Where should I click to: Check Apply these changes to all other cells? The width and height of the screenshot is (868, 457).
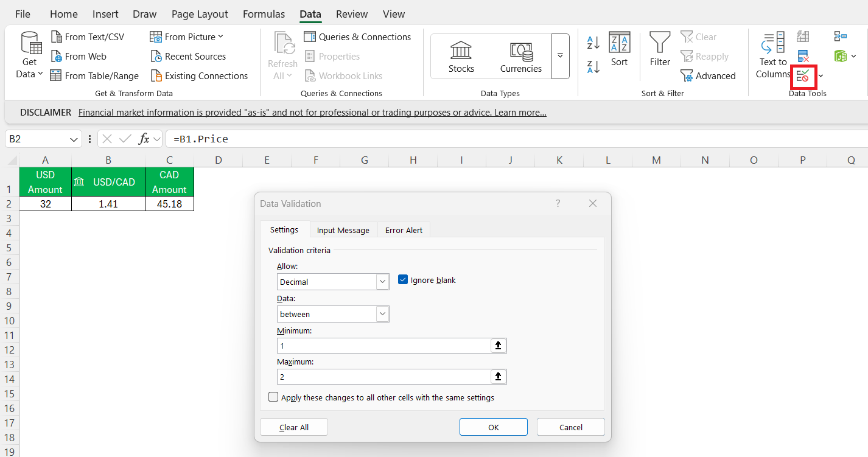pos(273,397)
